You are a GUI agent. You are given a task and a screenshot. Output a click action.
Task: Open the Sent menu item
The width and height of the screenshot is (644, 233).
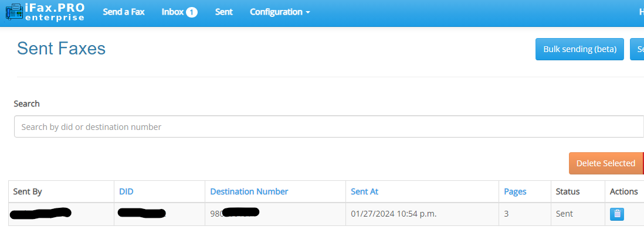pos(224,12)
